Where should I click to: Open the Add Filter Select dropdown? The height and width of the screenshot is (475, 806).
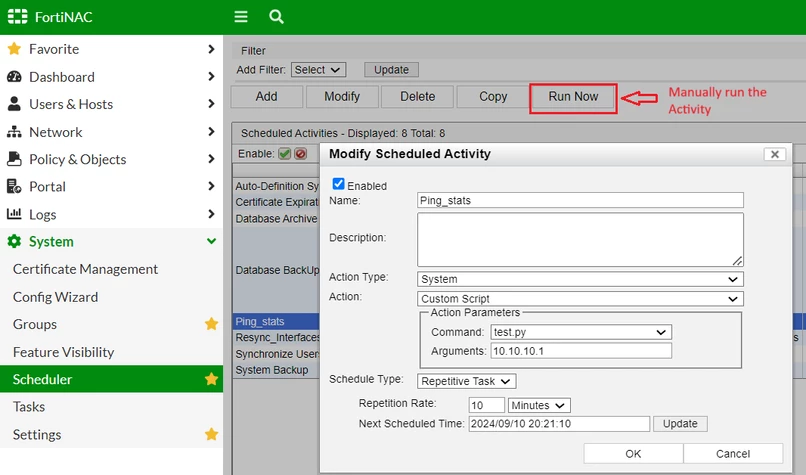coord(318,69)
